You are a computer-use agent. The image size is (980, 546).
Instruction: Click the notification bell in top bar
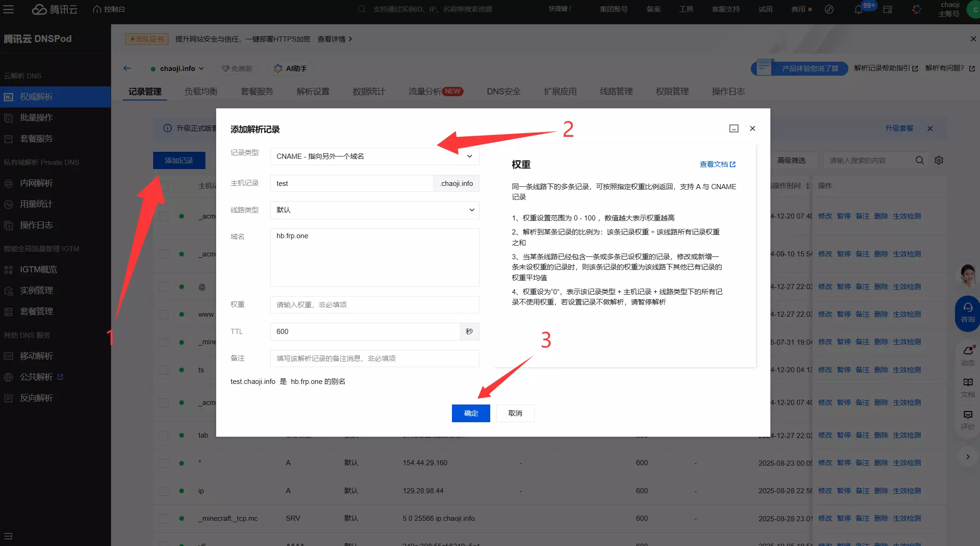(x=858, y=9)
